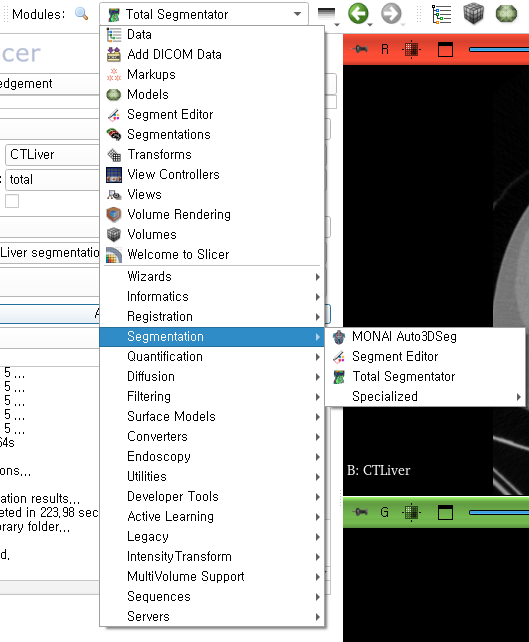Open the Data module from toolbar tree icon

click(x=441, y=14)
